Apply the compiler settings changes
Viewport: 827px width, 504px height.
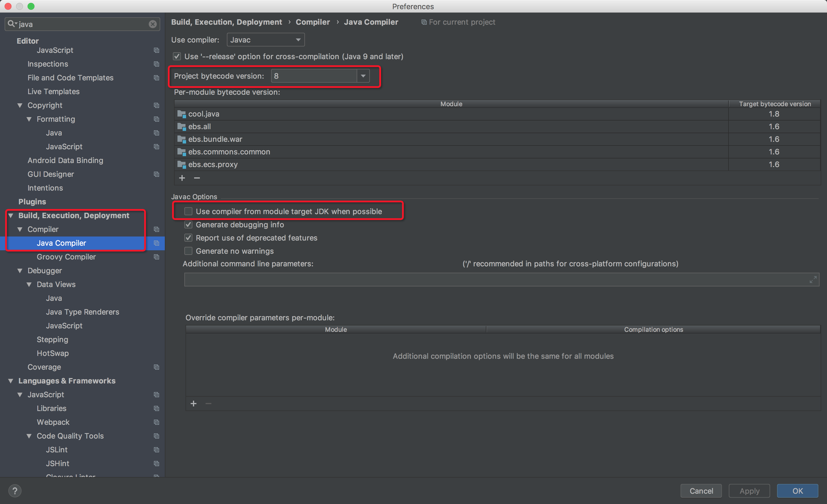coord(749,491)
